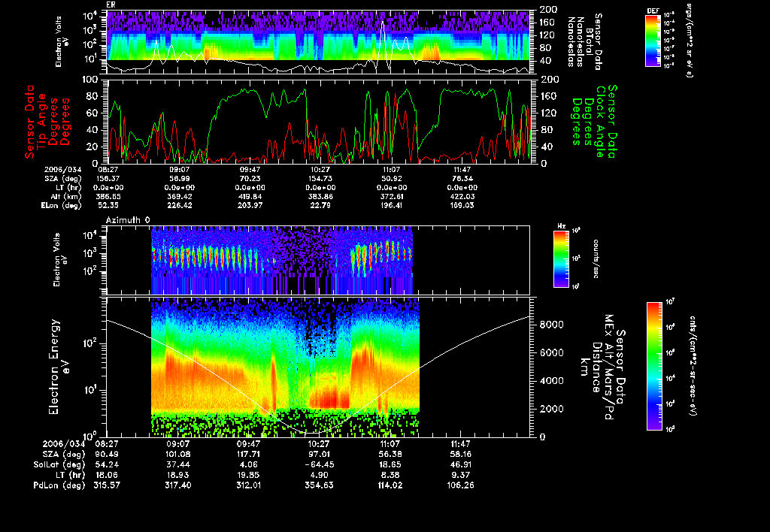Select PdLon value 114.02
Screen dimensions: 770x532
(390, 485)
